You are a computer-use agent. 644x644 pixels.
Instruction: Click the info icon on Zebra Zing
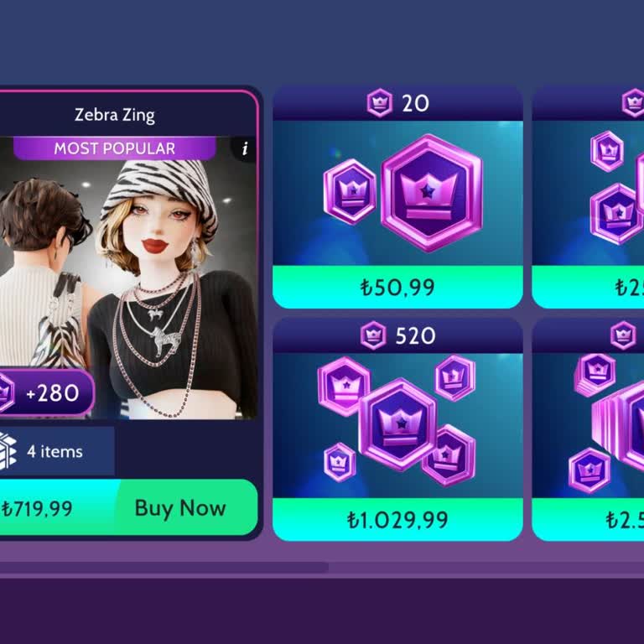(x=245, y=148)
